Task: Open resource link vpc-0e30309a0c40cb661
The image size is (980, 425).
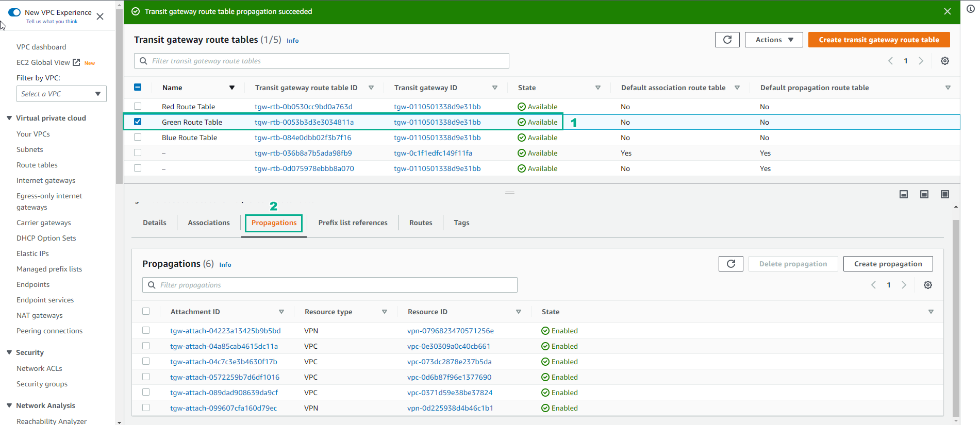Action: tap(449, 346)
